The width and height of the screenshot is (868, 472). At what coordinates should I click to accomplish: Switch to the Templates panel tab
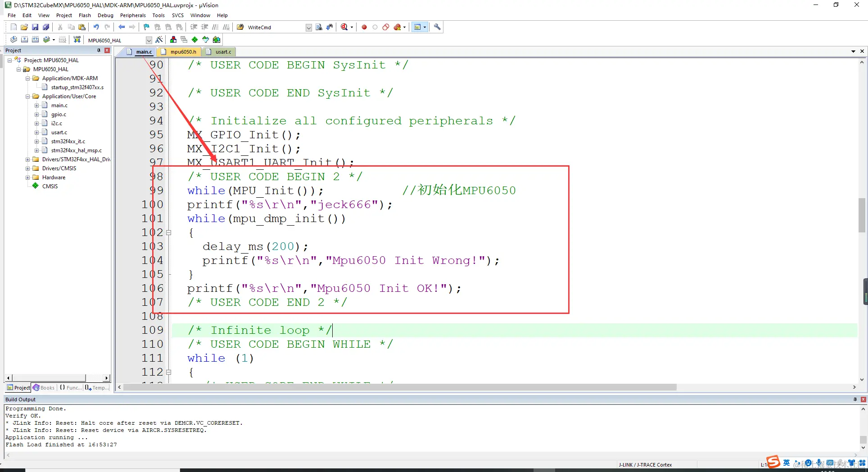pyautogui.click(x=97, y=387)
